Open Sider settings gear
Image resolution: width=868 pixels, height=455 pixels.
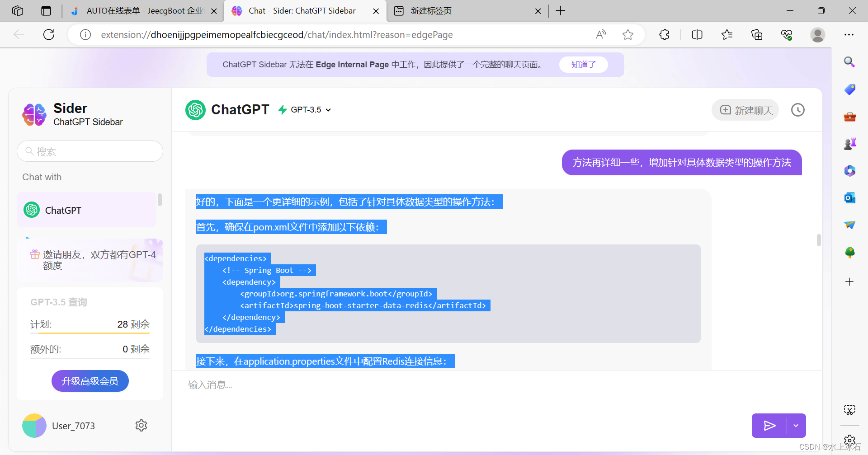coord(141,426)
